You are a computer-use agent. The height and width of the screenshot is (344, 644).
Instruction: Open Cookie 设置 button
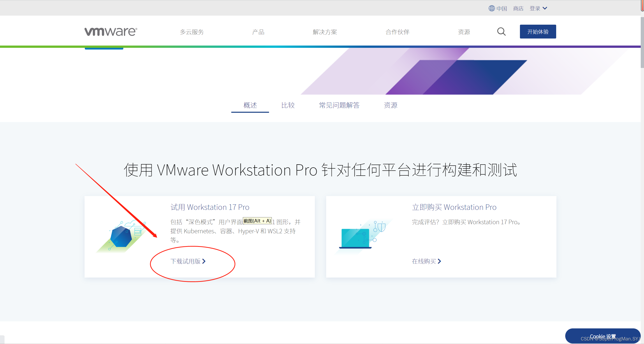click(x=603, y=336)
